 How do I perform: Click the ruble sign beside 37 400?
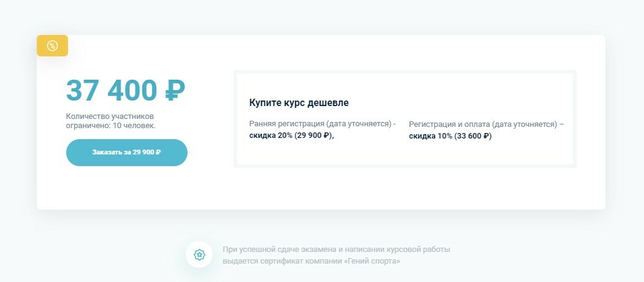tap(175, 91)
